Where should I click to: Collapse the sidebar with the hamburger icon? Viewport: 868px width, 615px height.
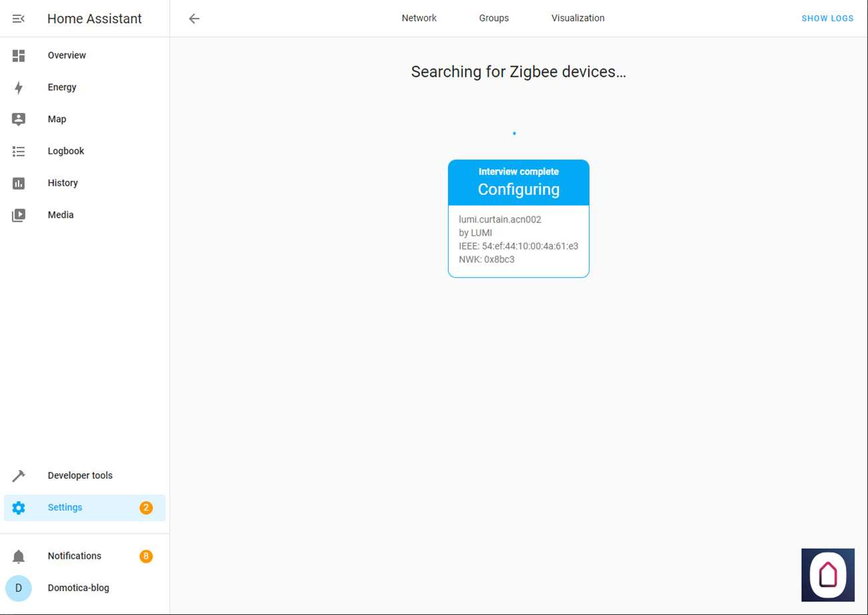coord(19,19)
